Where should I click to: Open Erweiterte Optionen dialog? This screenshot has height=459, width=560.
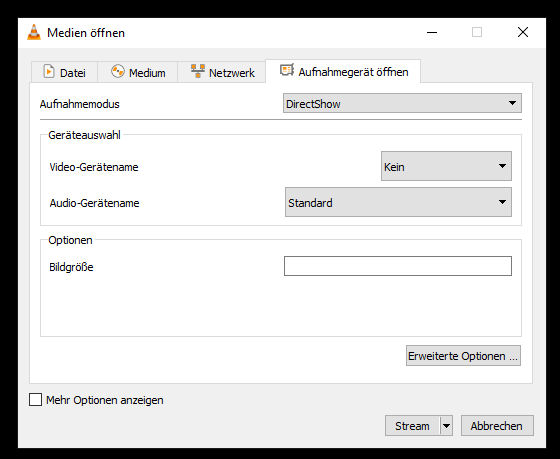click(463, 356)
